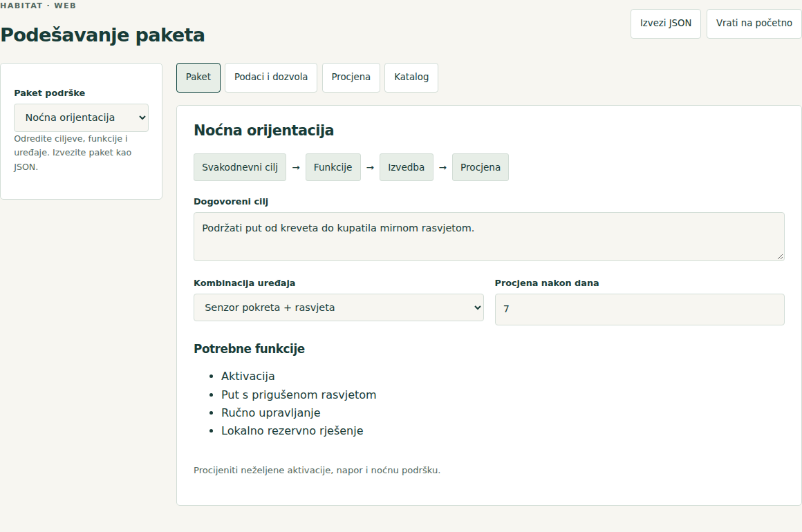The width and height of the screenshot is (802, 532).
Task: Expand the Kombinacija uređaja dropdown
Action: (339, 307)
